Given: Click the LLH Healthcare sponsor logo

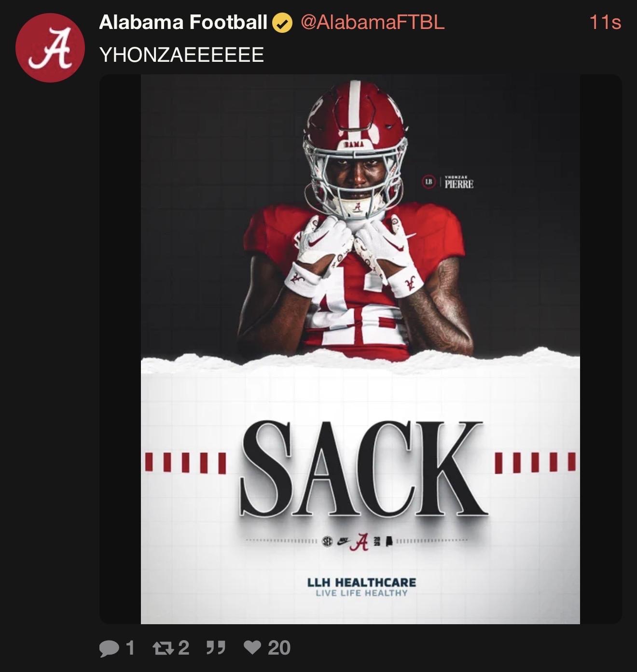Looking at the screenshot, I should (x=361, y=587).
